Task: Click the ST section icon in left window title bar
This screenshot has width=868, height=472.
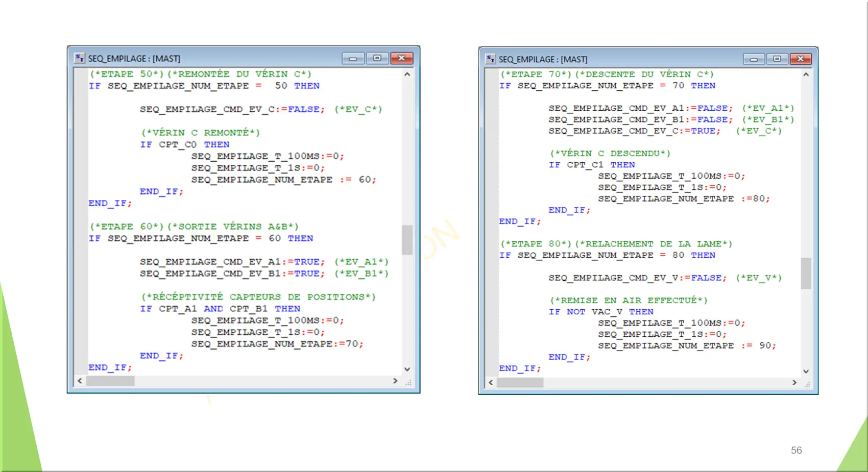Action: point(79,58)
